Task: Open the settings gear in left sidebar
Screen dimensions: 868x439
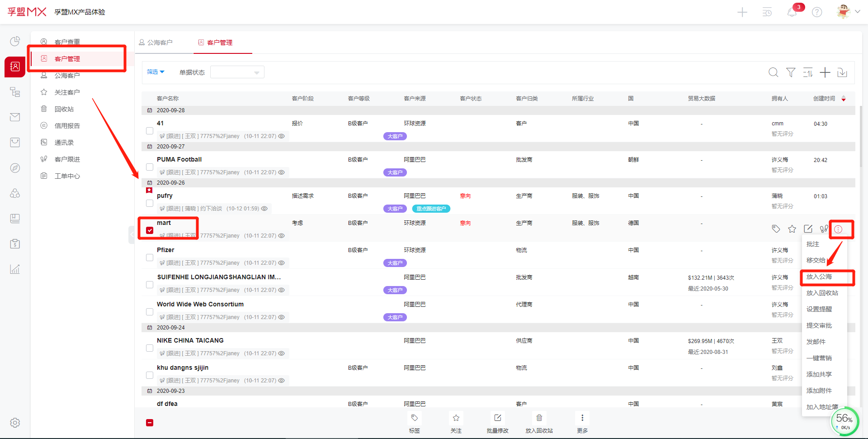Action: (x=15, y=423)
